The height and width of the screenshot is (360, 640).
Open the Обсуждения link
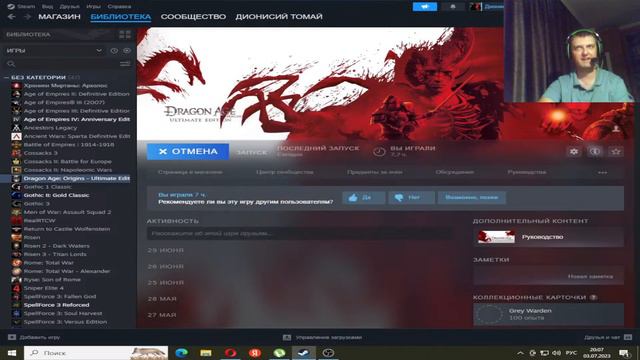click(x=455, y=172)
